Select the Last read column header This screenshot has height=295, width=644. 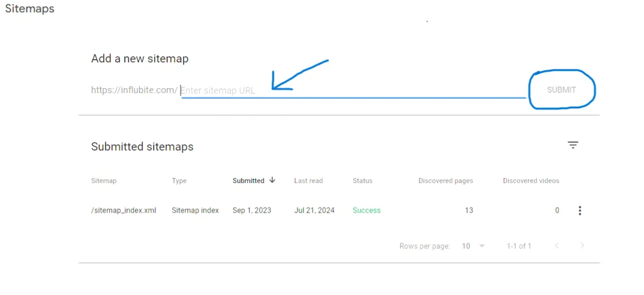(308, 181)
